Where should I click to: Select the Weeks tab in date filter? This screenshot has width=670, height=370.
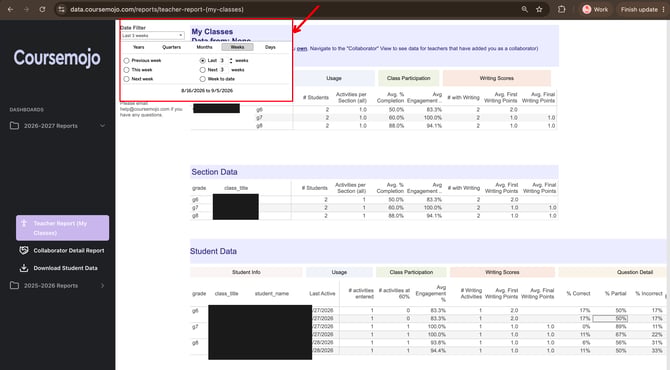coord(237,47)
